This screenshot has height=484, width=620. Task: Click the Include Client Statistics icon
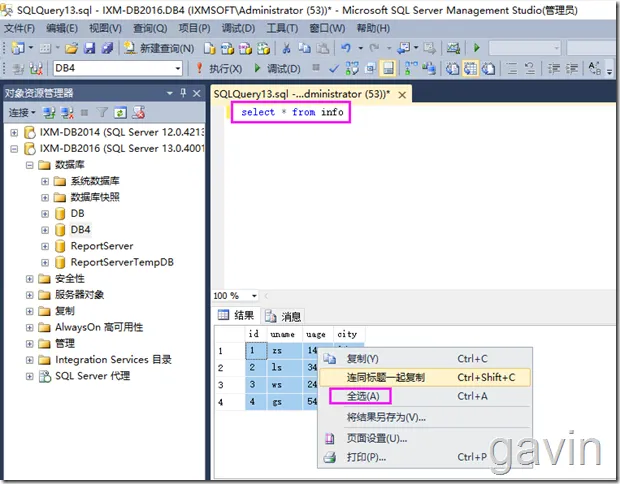429,69
